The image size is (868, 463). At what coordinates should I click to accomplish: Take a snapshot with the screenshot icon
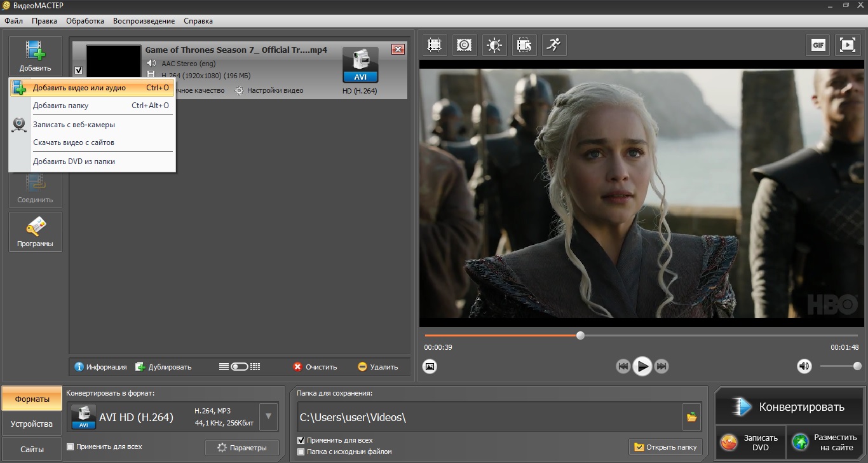point(430,366)
